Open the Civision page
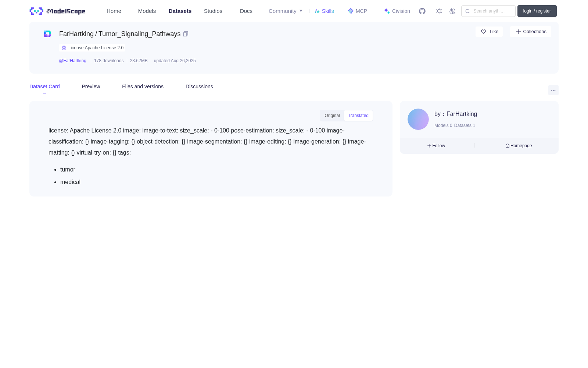 click(x=397, y=11)
